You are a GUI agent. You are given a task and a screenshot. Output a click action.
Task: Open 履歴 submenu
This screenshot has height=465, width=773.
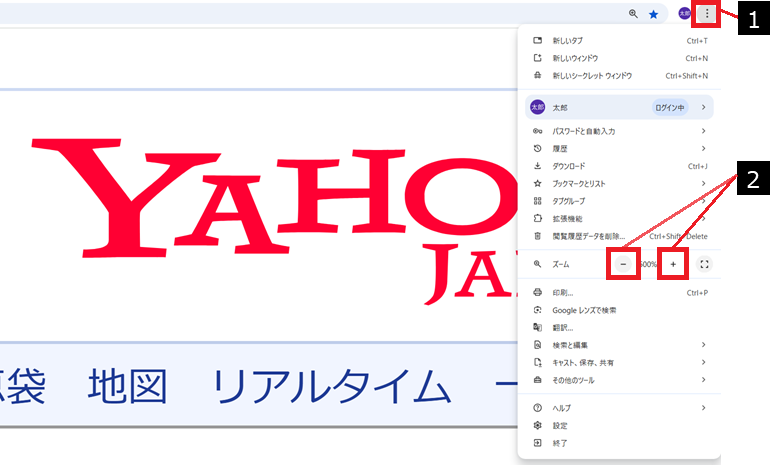[x=620, y=148]
